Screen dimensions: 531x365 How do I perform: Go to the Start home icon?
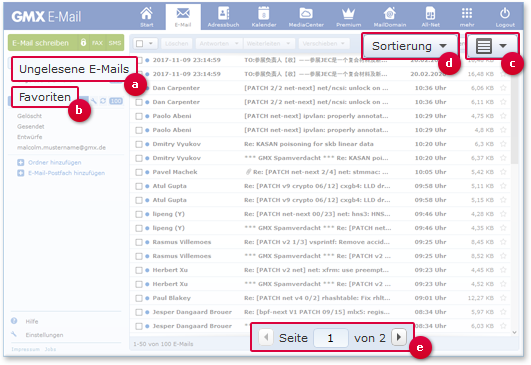[147, 17]
